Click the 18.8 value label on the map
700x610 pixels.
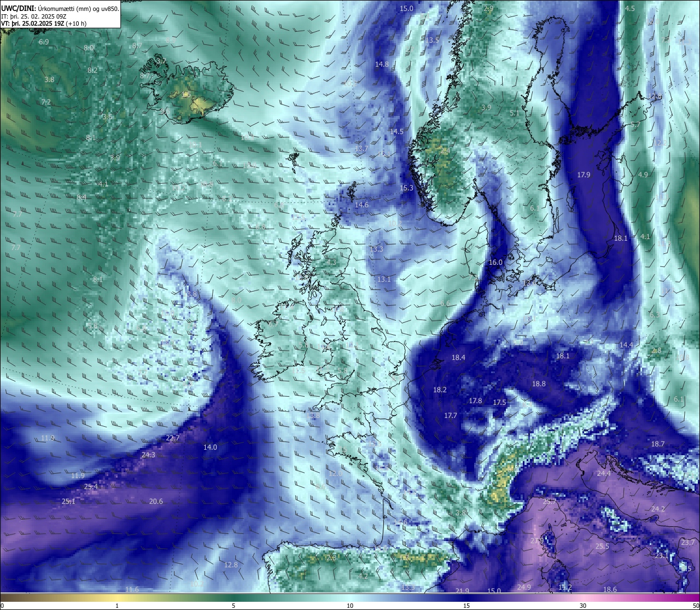click(x=539, y=384)
